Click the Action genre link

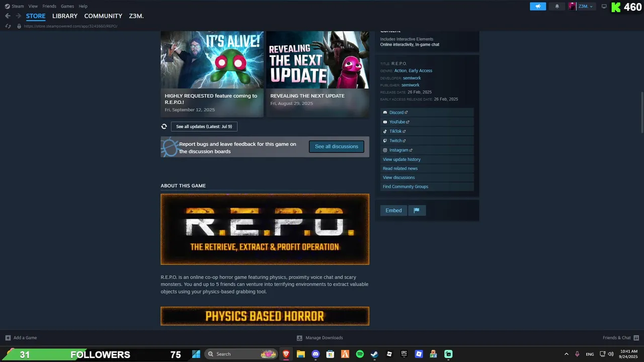(400, 71)
